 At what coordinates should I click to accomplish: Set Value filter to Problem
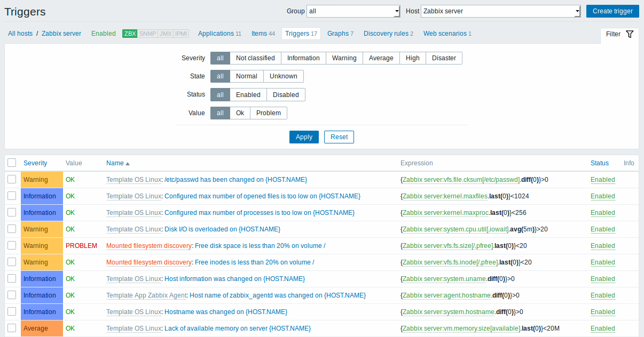coord(269,113)
